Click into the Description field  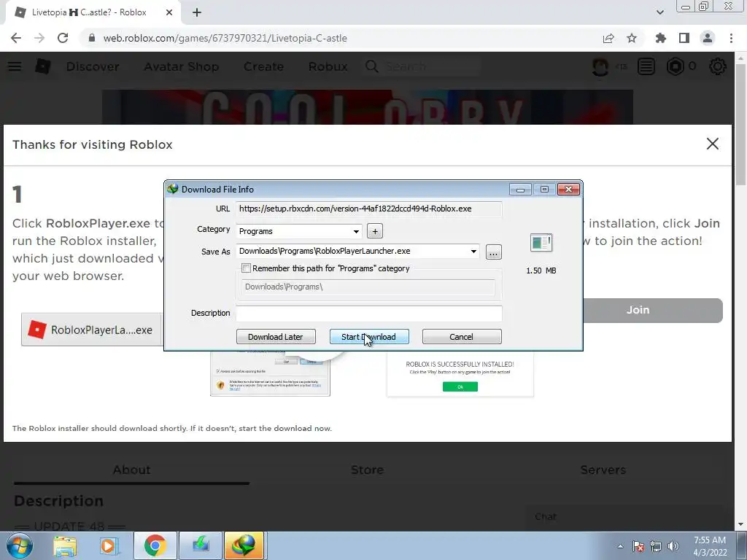368,313
